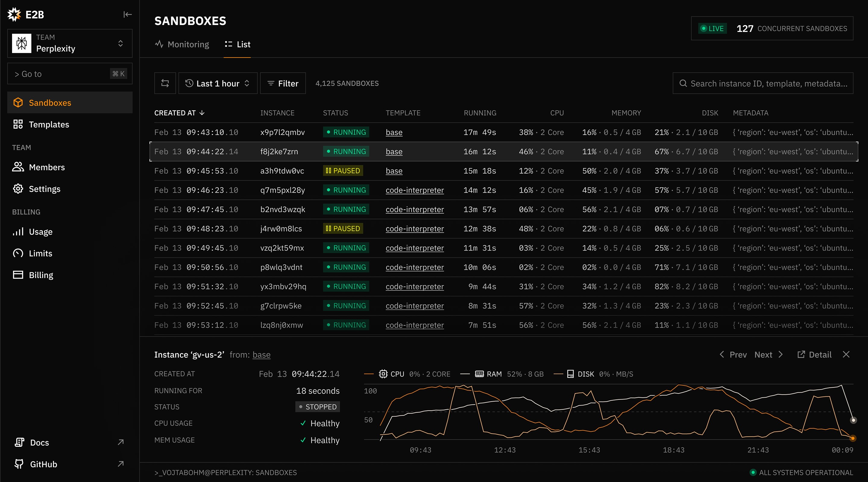Screen dimensions: 868x482
Task: Open the code-interpreter template link for q7m5pxl28y
Action: point(414,190)
